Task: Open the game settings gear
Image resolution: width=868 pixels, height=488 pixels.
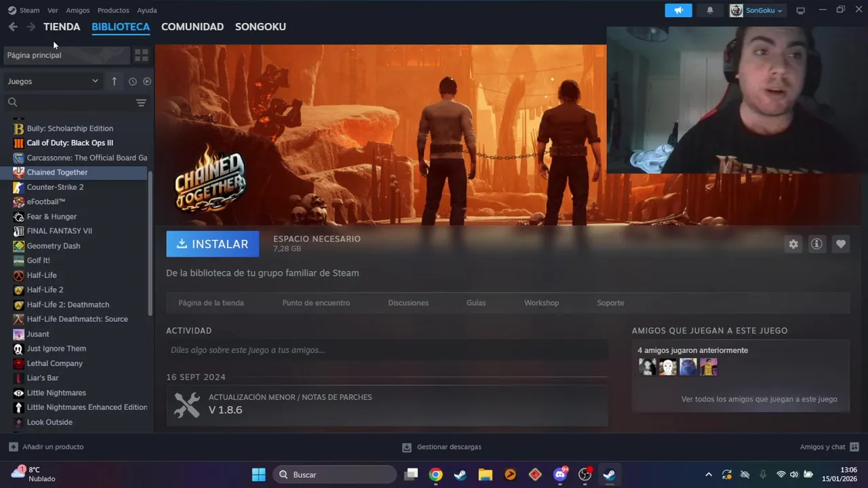Action: [793, 244]
